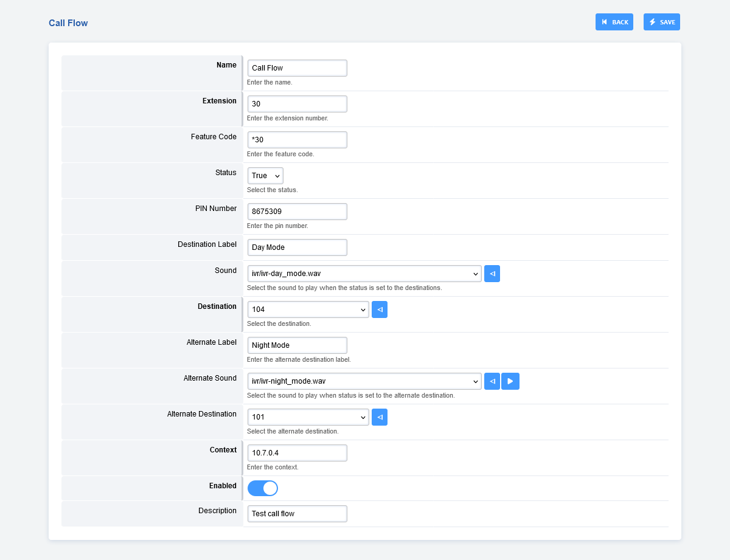
Task: Open the Destination dropdown showing 104
Action: click(308, 309)
